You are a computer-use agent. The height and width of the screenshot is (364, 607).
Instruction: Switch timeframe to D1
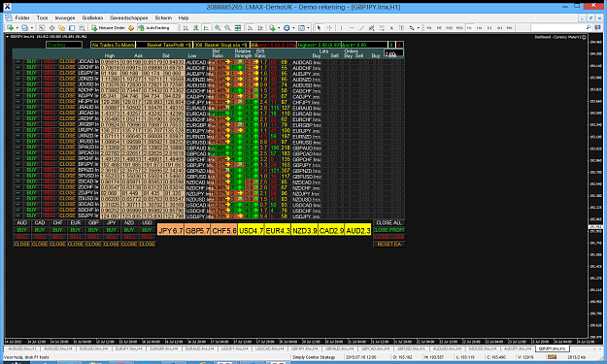pos(489,28)
